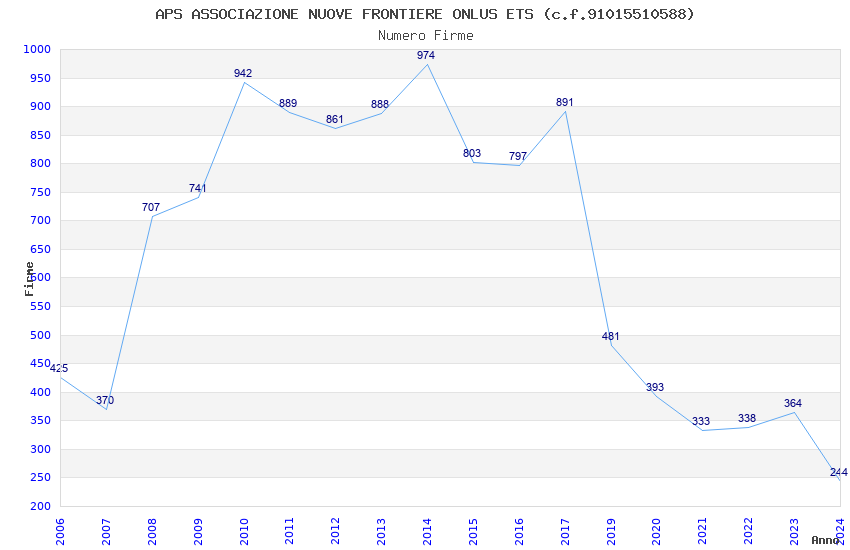This screenshot has width=850, height=550.
Task: Click the data label 707
Action: [151, 207]
